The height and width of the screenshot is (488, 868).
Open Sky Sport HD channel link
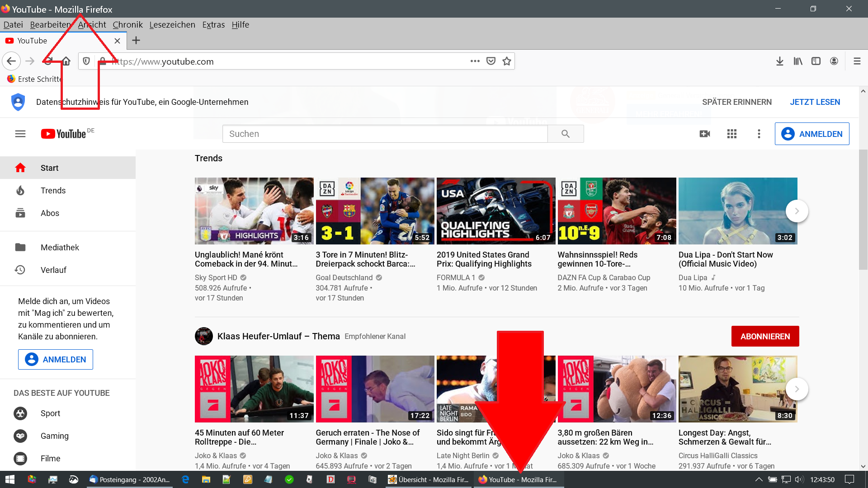click(x=216, y=277)
